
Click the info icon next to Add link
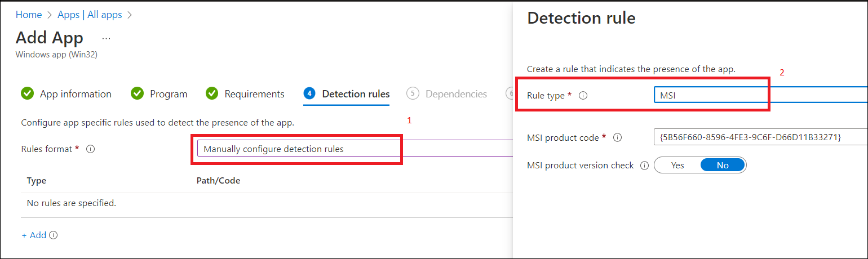click(x=54, y=235)
